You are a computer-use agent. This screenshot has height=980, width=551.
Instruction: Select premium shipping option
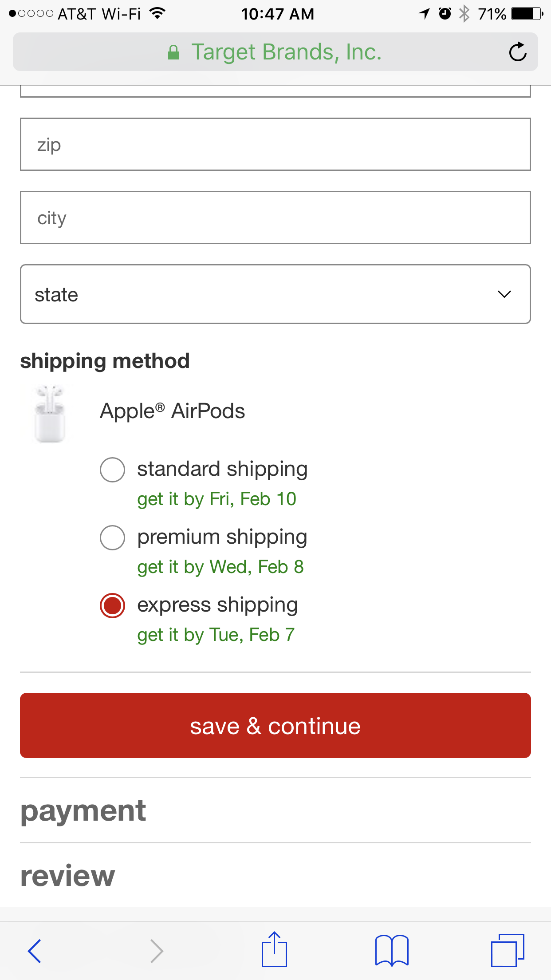(113, 537)
